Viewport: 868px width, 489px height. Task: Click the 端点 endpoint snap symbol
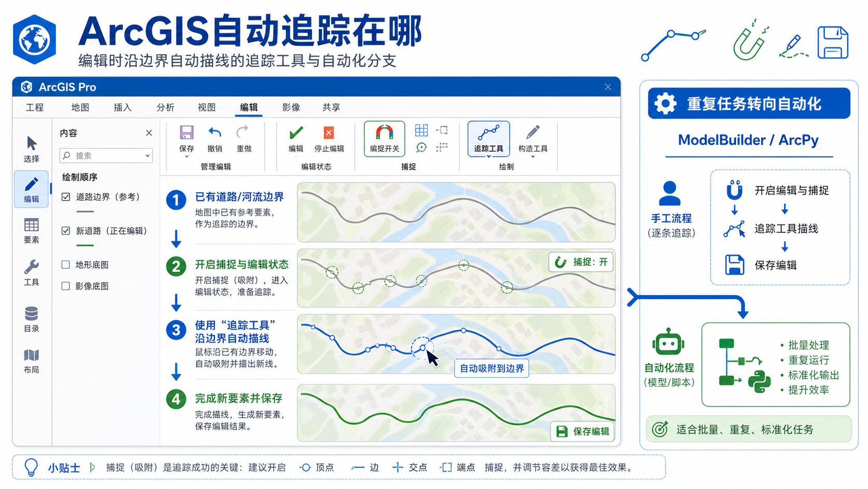pyautogui.click(x=445, y=468)
